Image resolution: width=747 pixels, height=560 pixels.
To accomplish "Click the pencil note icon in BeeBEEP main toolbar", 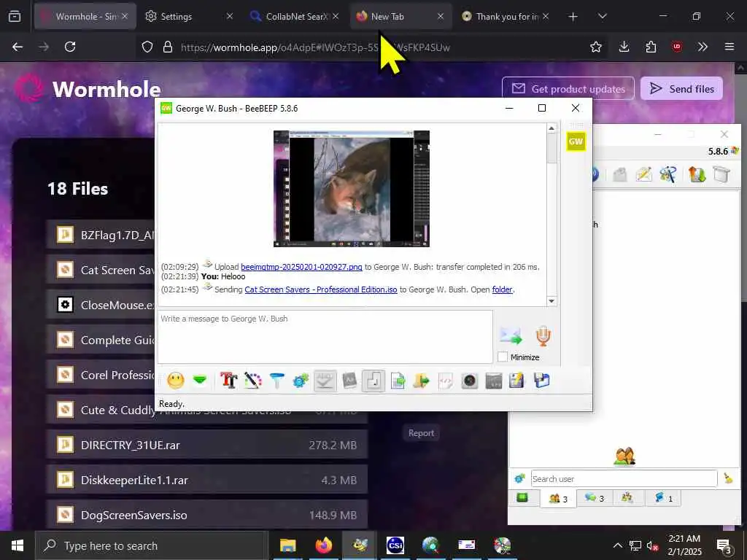I will point(643,174).
